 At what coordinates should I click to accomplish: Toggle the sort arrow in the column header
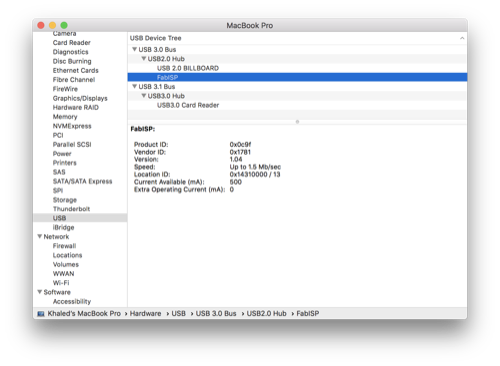(462, 38)
